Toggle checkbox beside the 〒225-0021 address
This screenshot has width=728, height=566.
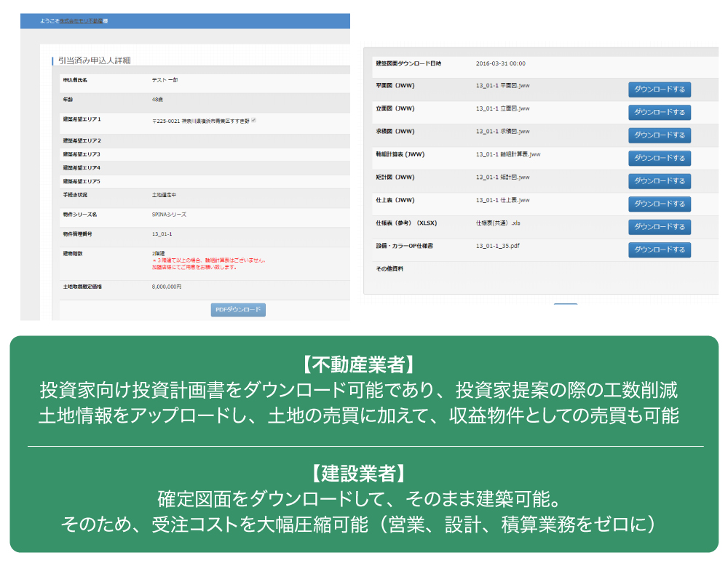(254, 120)
